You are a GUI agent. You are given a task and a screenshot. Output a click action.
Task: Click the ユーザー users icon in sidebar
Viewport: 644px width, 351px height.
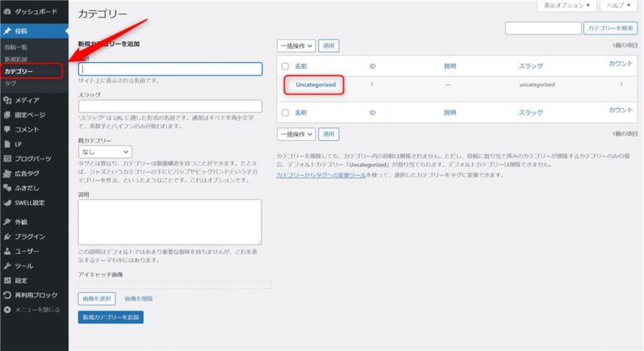coord(8,250)
